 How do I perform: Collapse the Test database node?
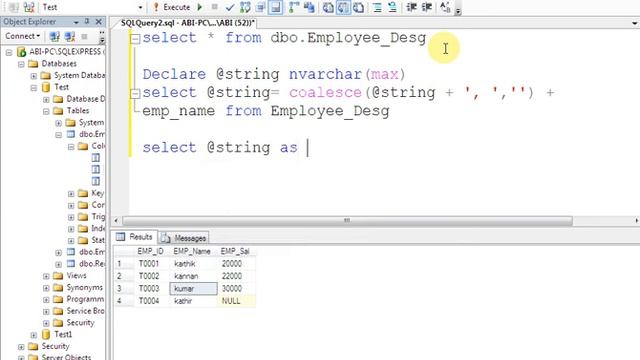click(x=34, y=88)
